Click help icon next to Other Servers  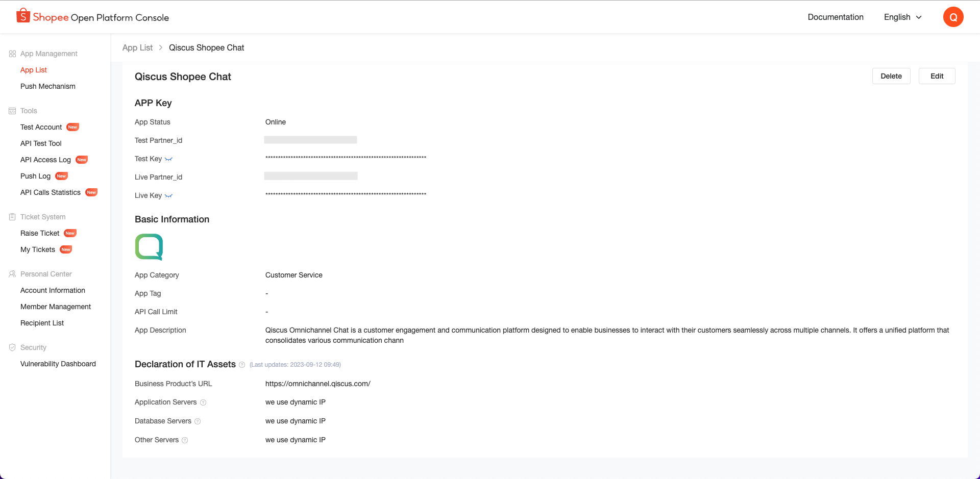185,440
